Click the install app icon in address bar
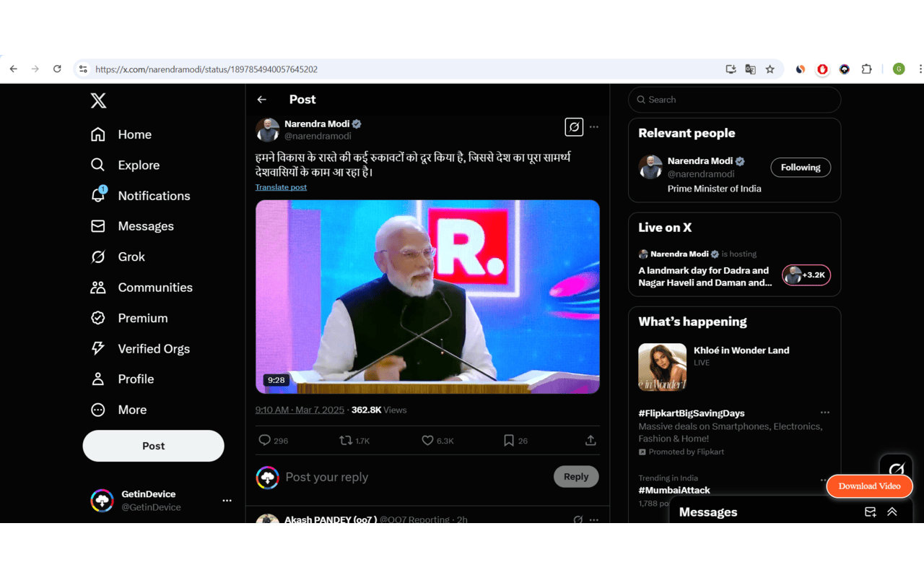924x578 pixels. (x=731, y=69)
